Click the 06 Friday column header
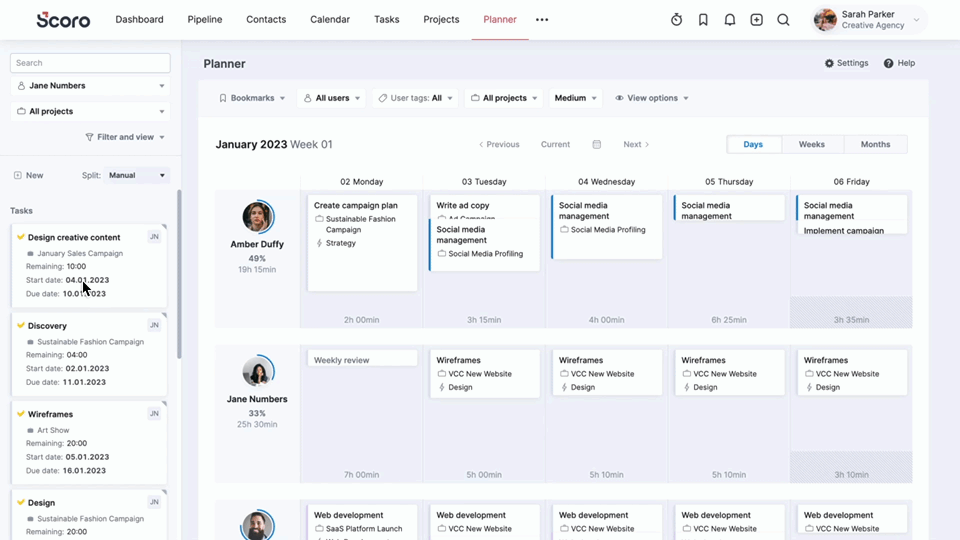This screenshot has width=960, height=540. [852, 182]
